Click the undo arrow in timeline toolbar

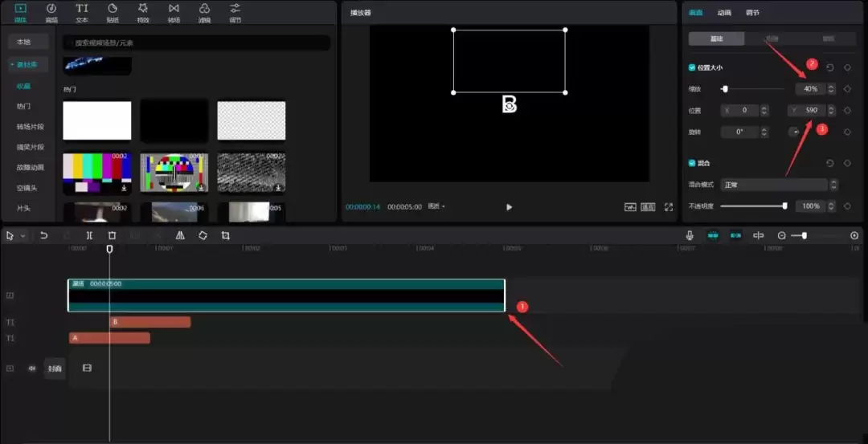(44, 235)
